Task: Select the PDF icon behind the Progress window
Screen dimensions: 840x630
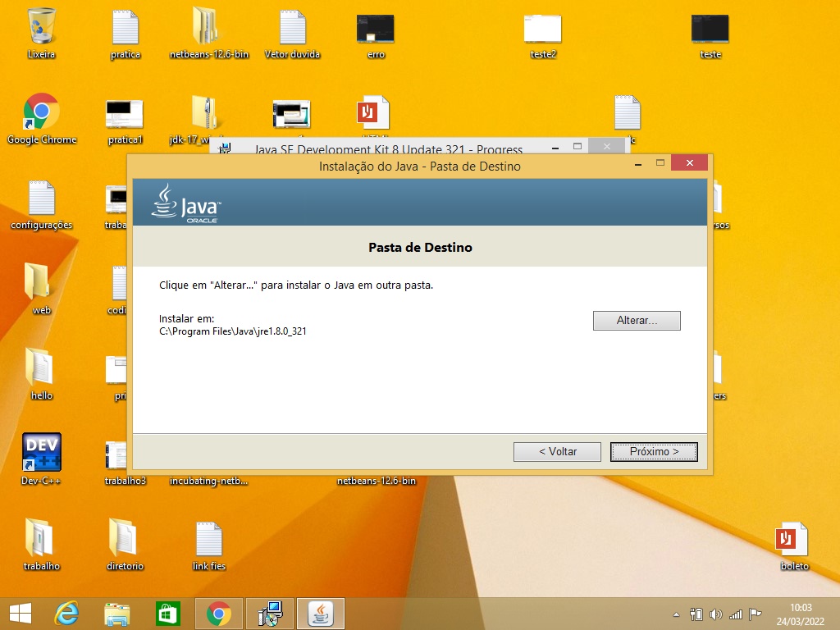Action: [373, 112]
